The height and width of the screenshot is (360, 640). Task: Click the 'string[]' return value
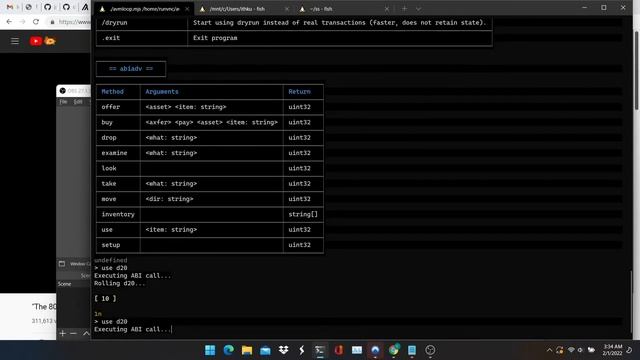(x=303, y=214)
